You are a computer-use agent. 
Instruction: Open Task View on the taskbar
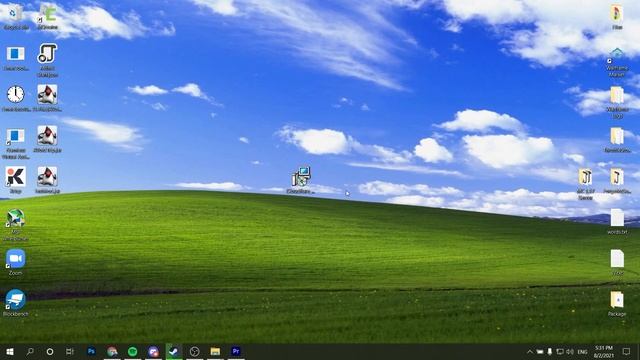tap(70, 351)
